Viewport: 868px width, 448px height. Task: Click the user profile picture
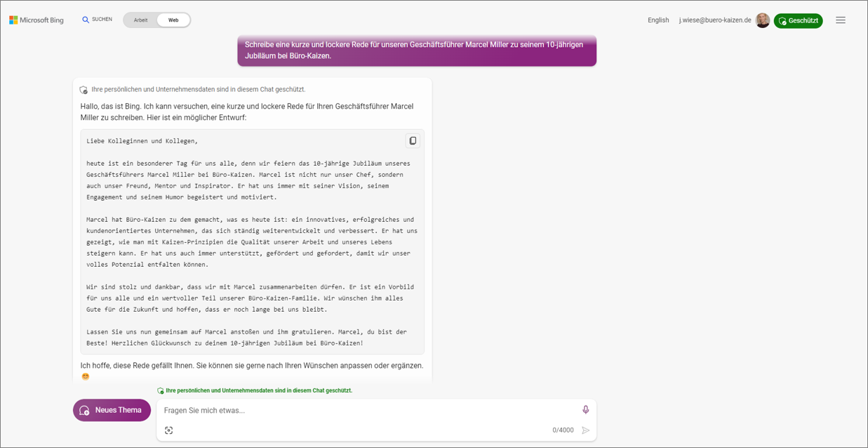tap(763, 20)
